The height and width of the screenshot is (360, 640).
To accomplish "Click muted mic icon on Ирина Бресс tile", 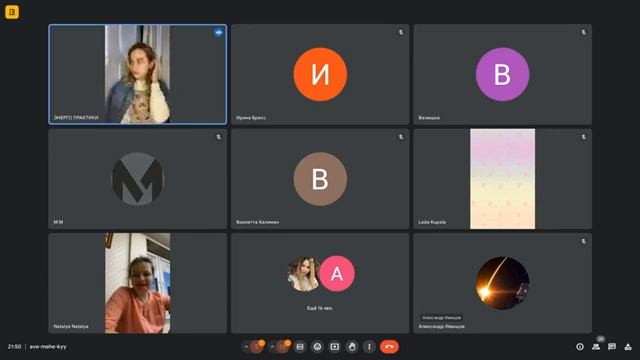I will point(401,32).
